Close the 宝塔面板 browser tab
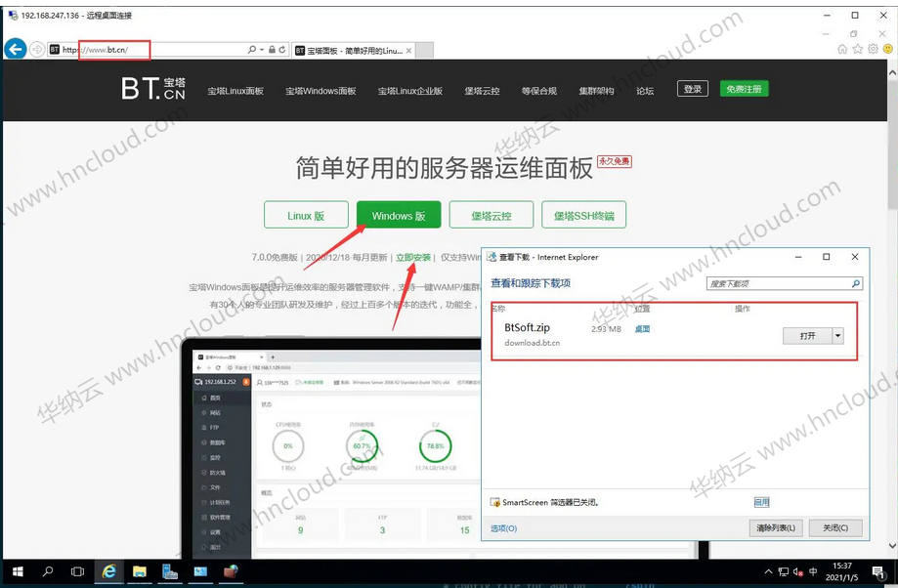898x588 pixels. [408, 51]
